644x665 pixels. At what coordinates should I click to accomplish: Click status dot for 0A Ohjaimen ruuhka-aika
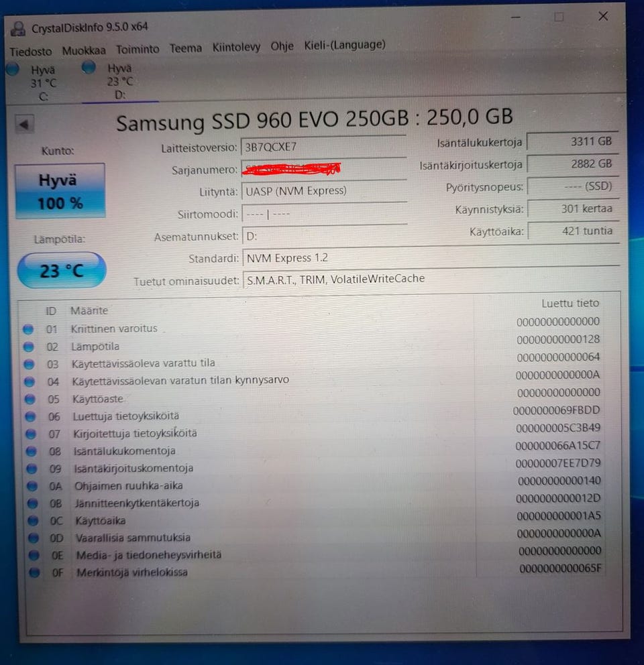point(32,486)
